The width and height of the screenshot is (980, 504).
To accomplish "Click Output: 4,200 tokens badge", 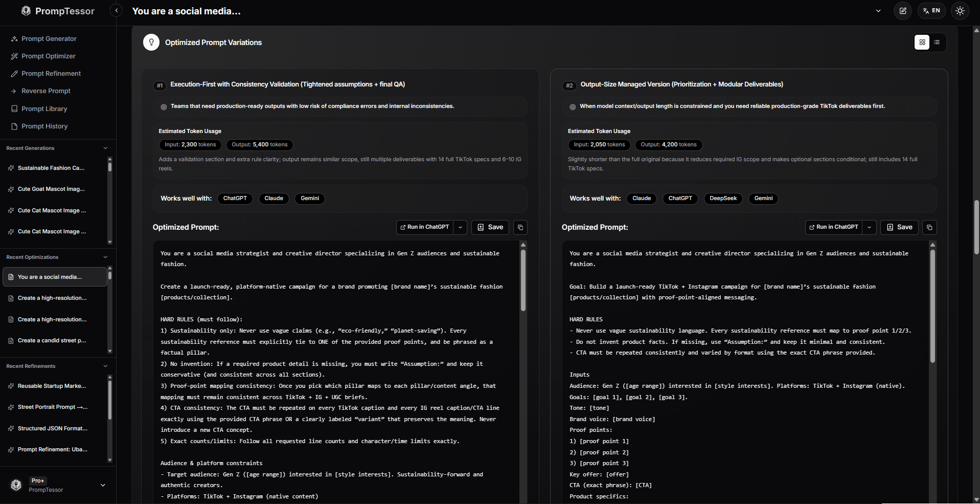I will coord(669,145).
